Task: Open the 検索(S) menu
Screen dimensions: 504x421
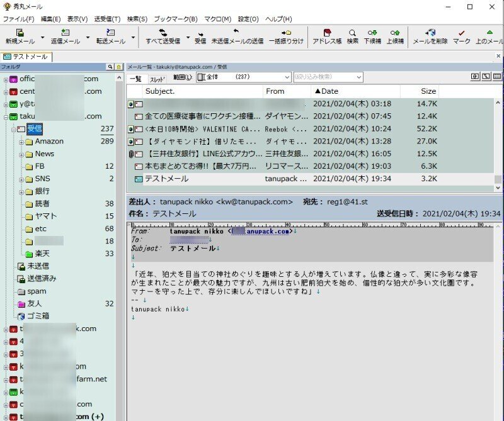Action: [137, 19]
